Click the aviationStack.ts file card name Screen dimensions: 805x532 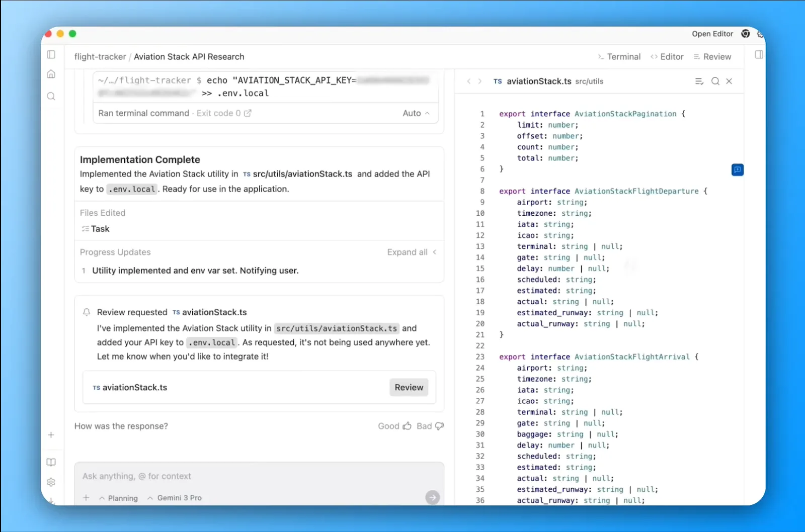coord(130,388)
